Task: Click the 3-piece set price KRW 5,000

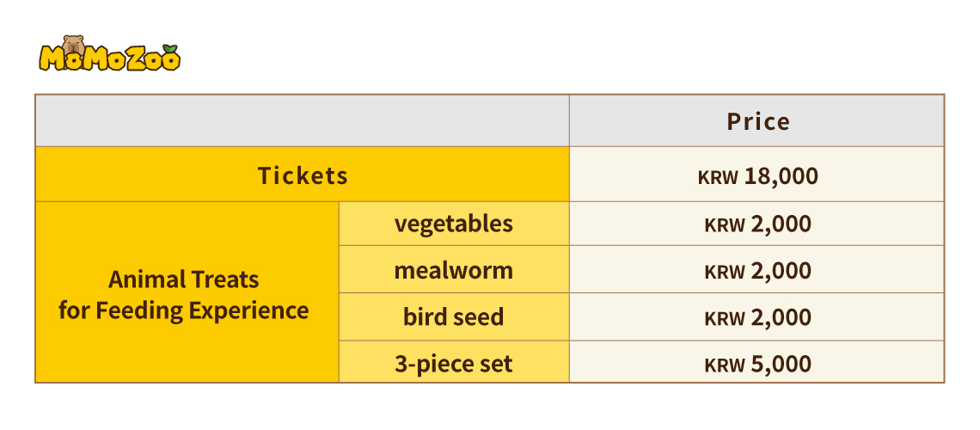Action: click(756, 363)
